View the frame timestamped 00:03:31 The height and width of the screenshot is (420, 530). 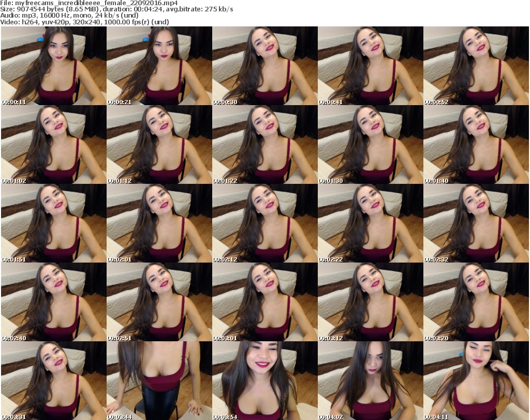pyautogui.click(x=54, y=381)
